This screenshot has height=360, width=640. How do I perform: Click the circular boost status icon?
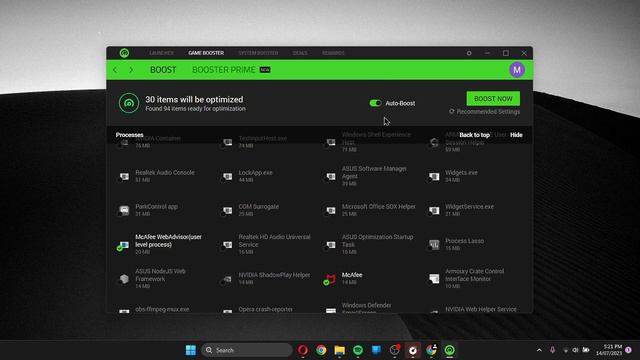tap(129, 103)
